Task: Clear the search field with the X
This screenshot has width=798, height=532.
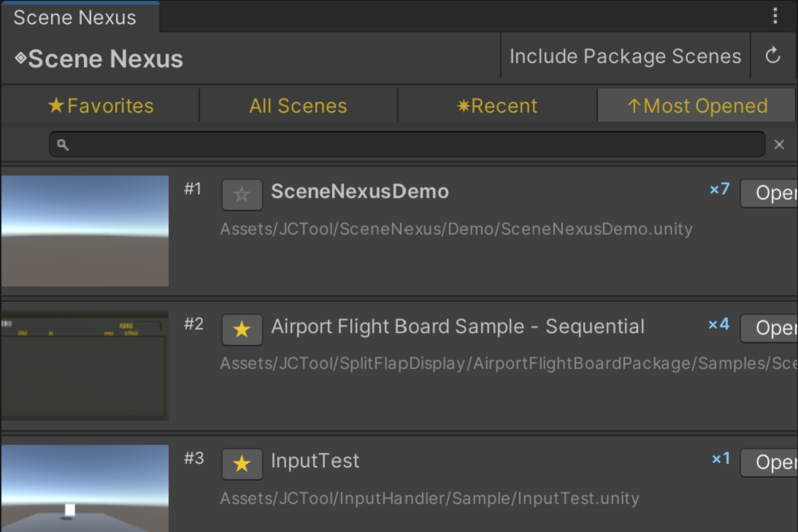Action: (x=779, y=144)
